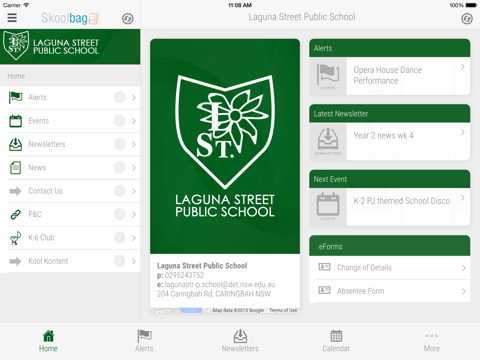Viewport: 480px width, 360px height.
Task: Expand Kool Kontent row chevron
Action: click(x=134, y=261)
